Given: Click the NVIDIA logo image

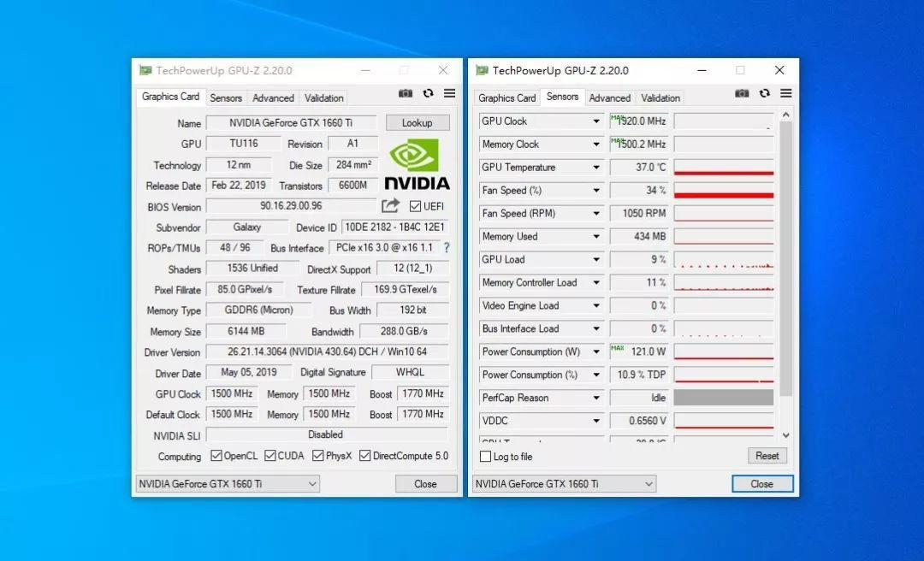Looking at the screenshot, I should click(418, 164).
